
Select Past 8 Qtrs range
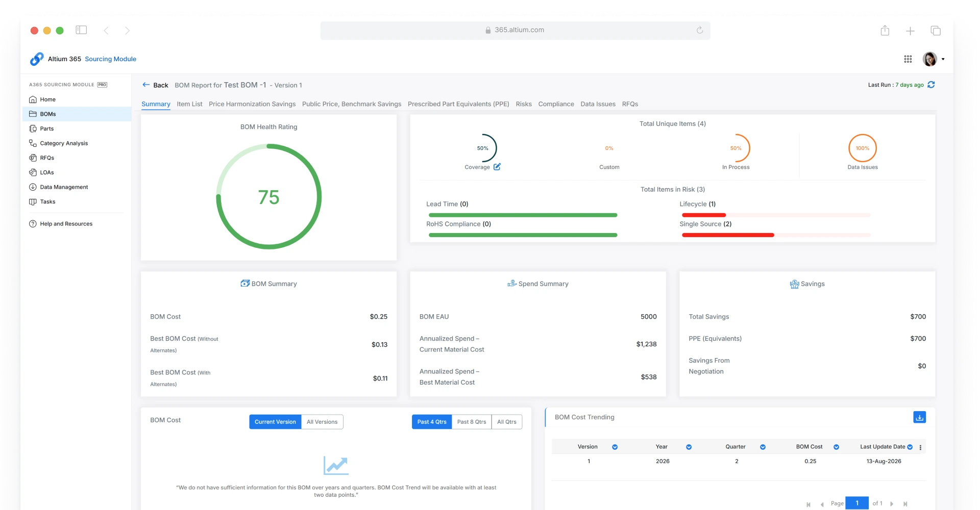pyautogui.click(x=472, y=422)
